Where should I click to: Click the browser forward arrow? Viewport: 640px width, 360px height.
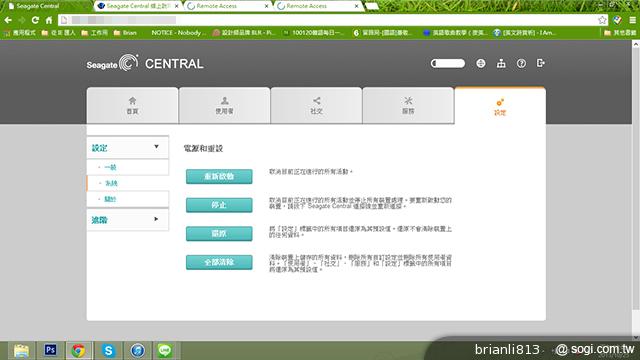(x=22, y=20)
